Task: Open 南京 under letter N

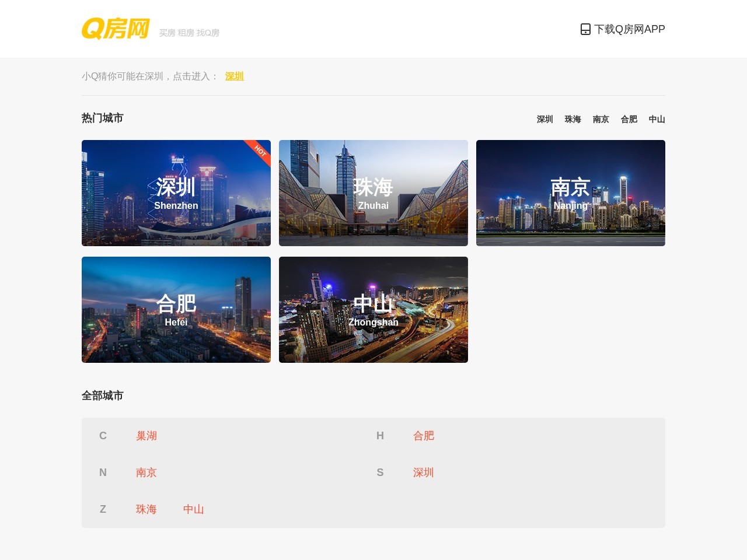Action: click(146, 473)
